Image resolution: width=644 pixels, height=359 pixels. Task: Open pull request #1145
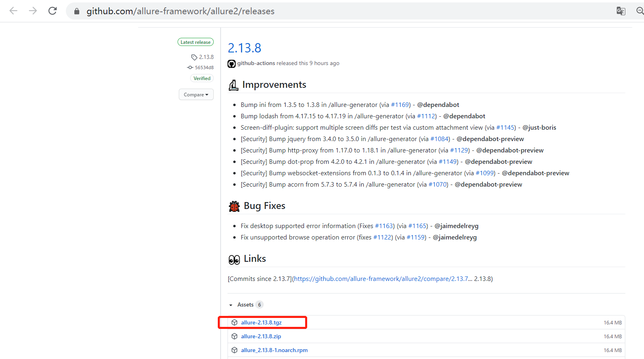pos(506,128)
